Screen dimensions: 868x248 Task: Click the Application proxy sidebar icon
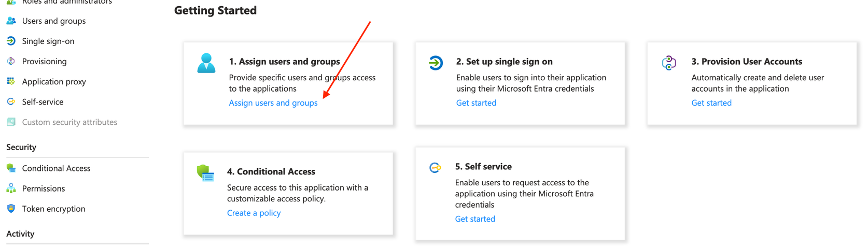click(x=11, y=81)
